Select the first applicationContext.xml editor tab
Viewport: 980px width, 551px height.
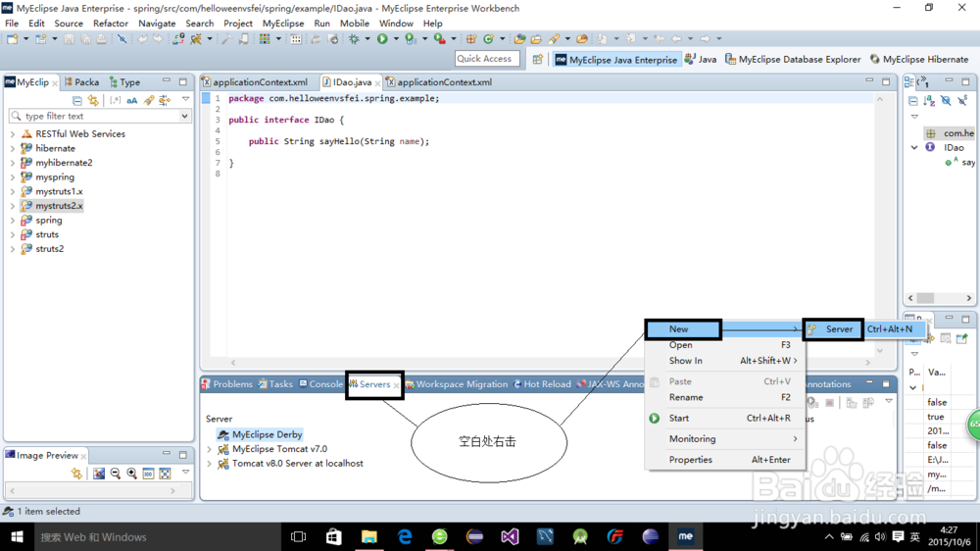click(x=255, y=82)
